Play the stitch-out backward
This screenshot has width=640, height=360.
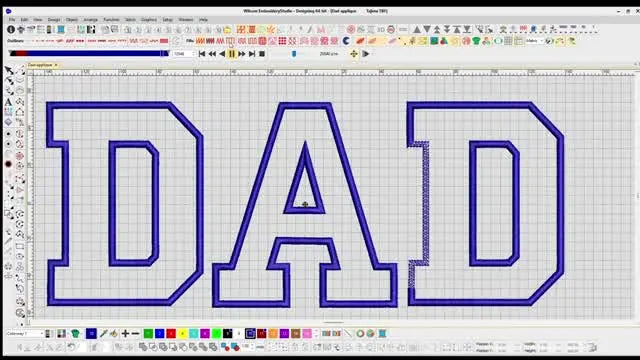(x=222, y=53)
